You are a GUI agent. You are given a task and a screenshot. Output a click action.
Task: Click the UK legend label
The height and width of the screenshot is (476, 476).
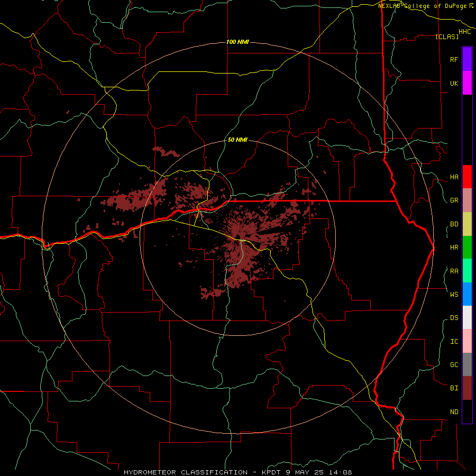click(x=454, y=84)
